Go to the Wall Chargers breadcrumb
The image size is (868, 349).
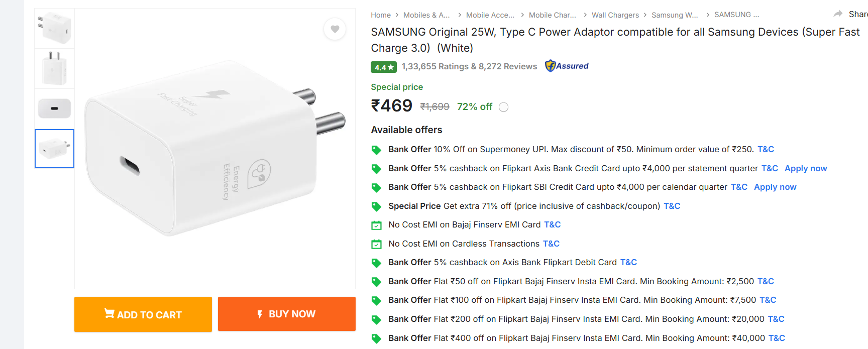615,15
